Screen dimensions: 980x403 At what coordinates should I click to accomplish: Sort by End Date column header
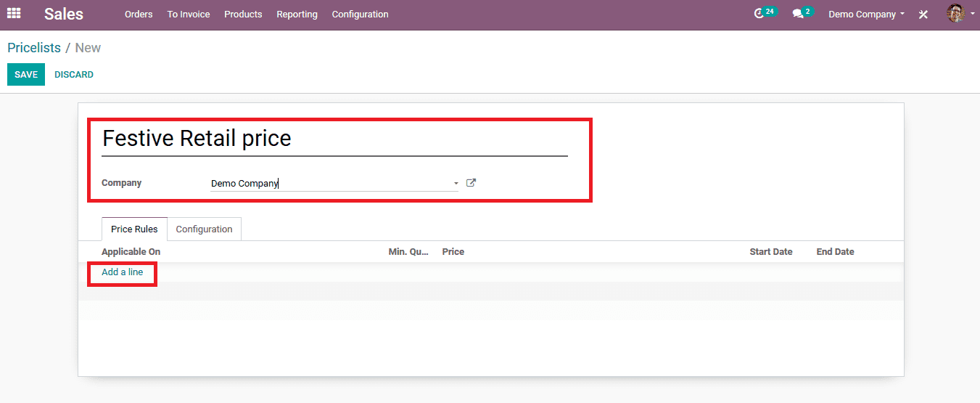pyautogui.click(x=836, y=252)
